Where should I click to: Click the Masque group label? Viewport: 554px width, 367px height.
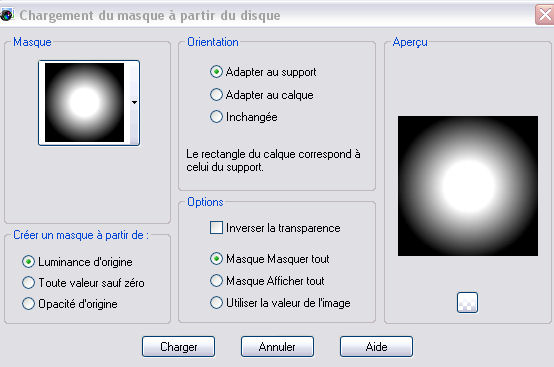(x=32, y=42)
